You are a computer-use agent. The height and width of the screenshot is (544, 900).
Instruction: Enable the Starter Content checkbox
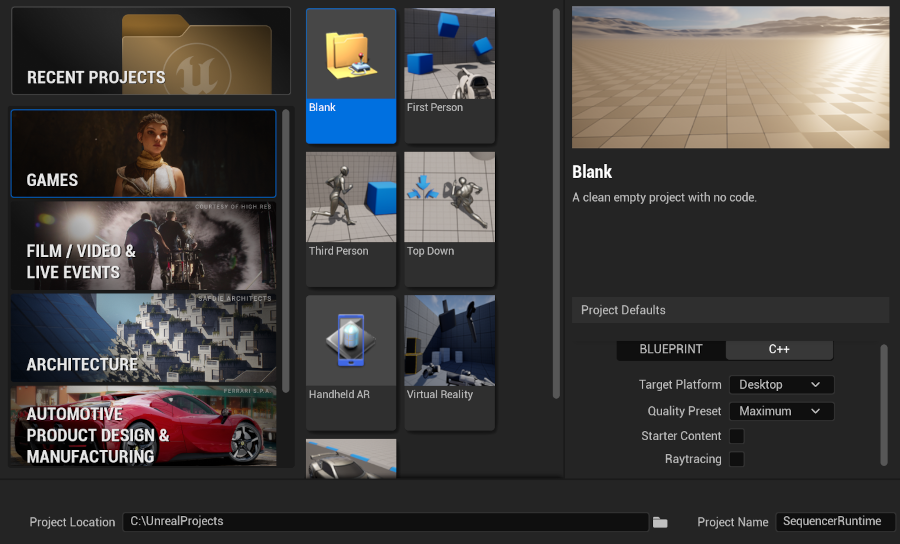737,436
